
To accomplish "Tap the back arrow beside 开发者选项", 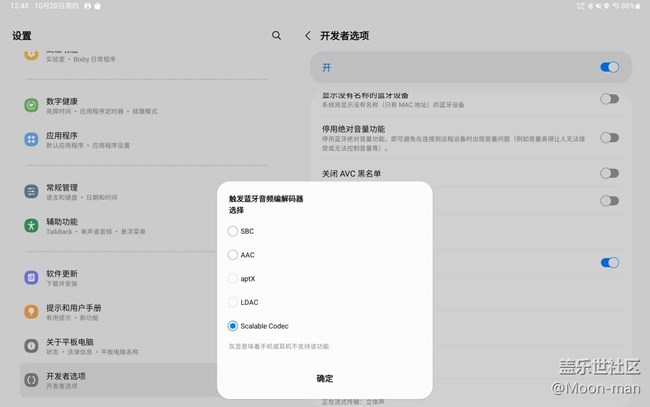I will [307, 35].
